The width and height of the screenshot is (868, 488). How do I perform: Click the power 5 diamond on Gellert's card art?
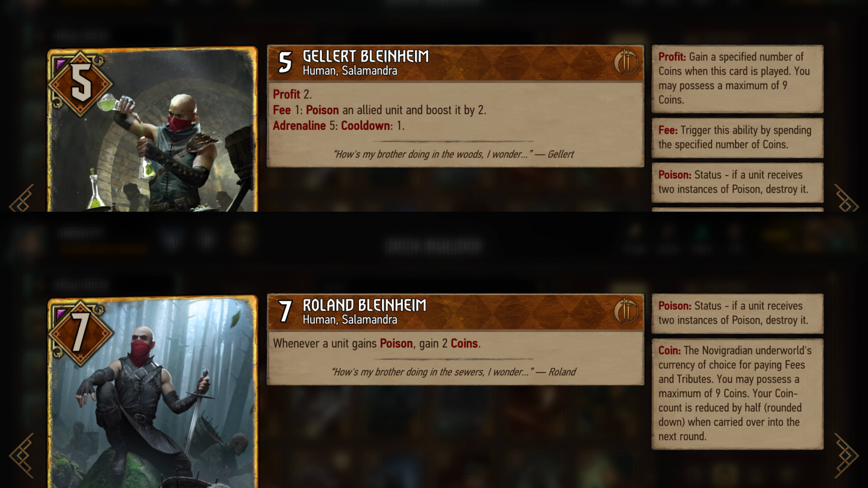click(80, 84)
